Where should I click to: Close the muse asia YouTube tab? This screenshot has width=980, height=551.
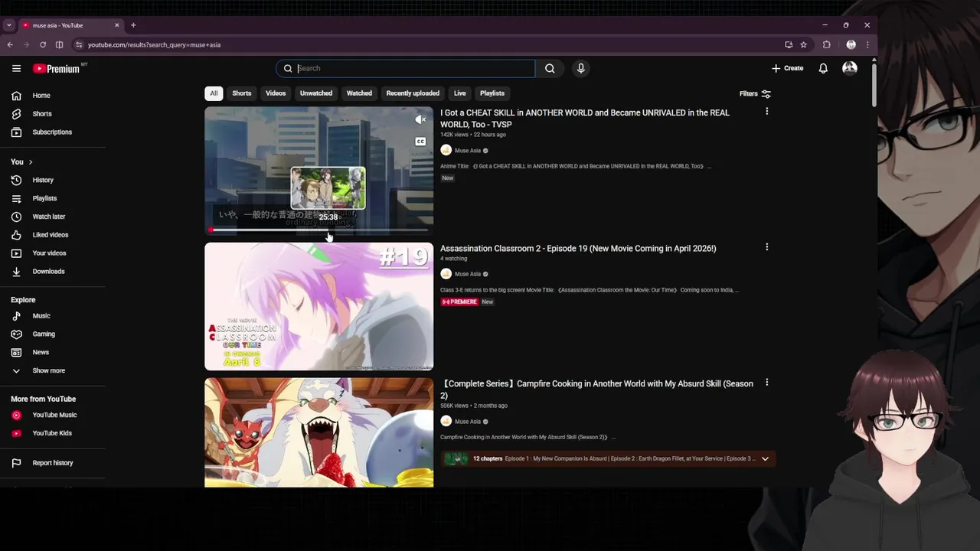point(117,25)
